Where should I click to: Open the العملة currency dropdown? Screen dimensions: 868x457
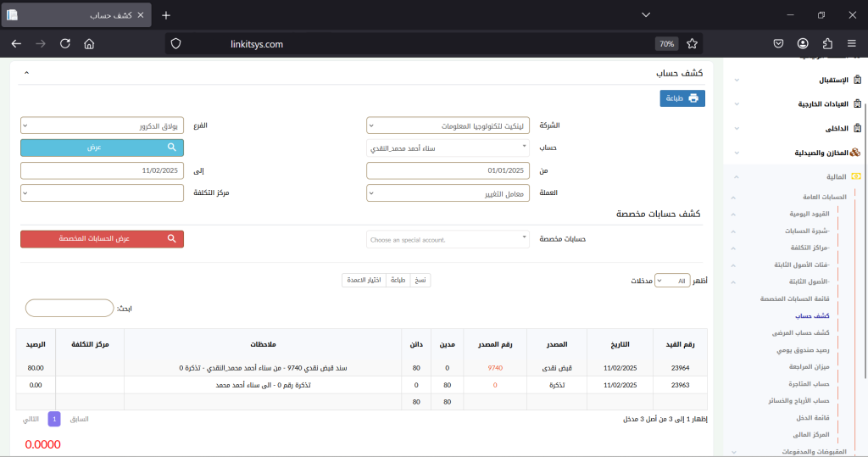[x=448, y=193]
